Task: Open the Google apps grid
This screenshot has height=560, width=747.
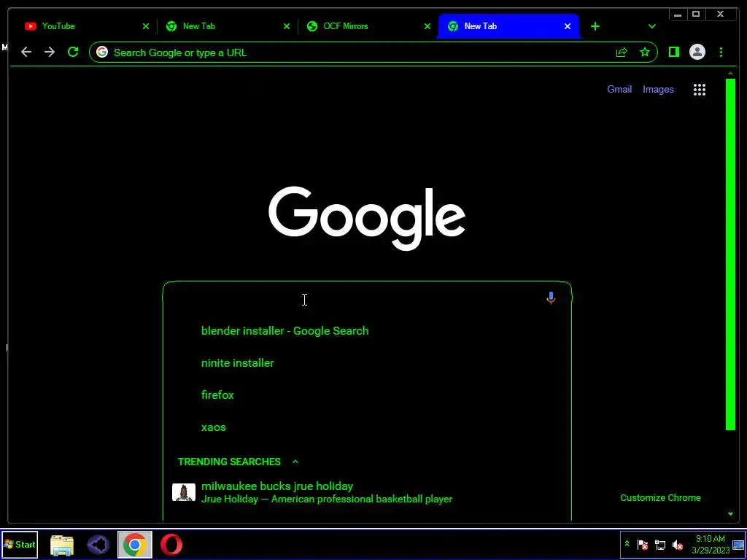Action: (700, 90)
